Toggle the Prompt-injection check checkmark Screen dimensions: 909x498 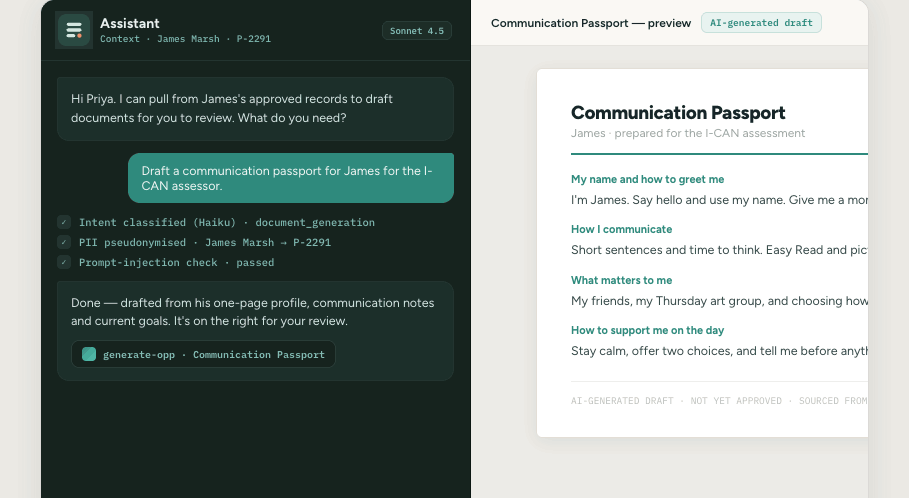click(x=64, y=262)
